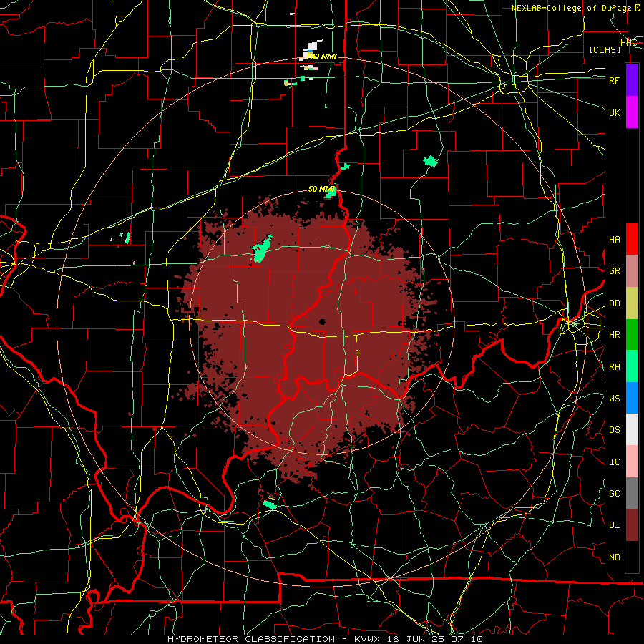The height and width of the screenshot is (644, 644).
Task: Click the RA legend label text
Action: [x=614, y=366]
